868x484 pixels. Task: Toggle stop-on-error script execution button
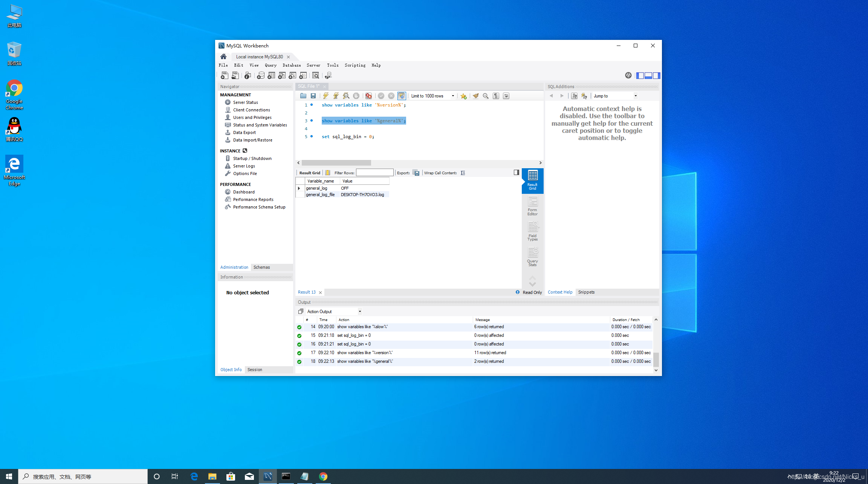[368, 96]
